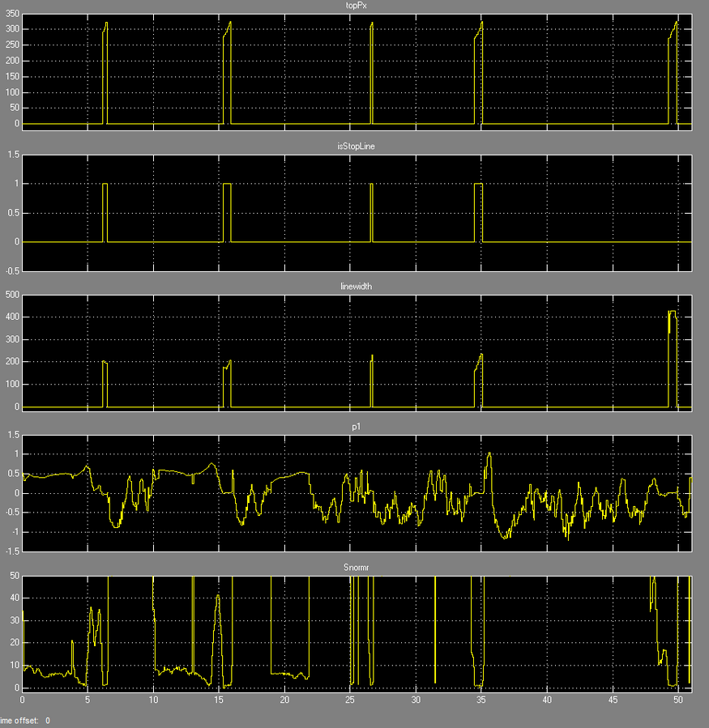The width and height of the screenshot is (709, 728).
Task: Click the 25 tick on the time axis
Action: (x=350, y=700)
